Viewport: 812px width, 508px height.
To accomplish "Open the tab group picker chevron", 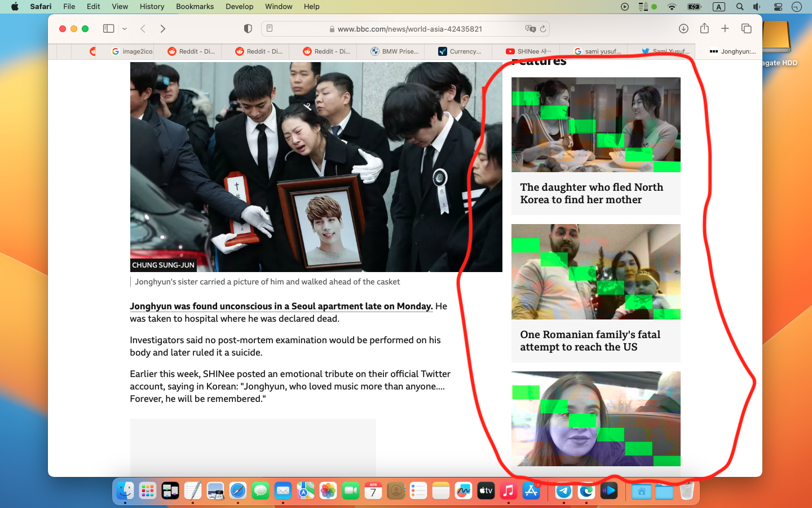I will pos(125,29).
